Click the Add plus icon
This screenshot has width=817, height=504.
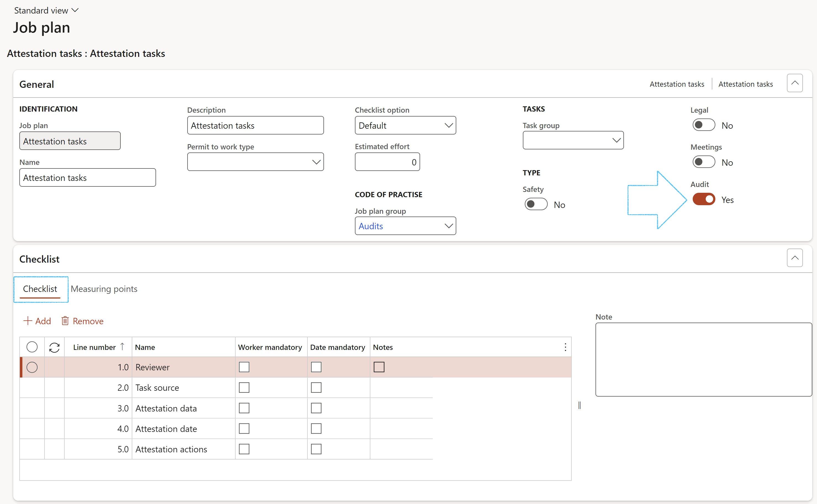pos(28,321)
